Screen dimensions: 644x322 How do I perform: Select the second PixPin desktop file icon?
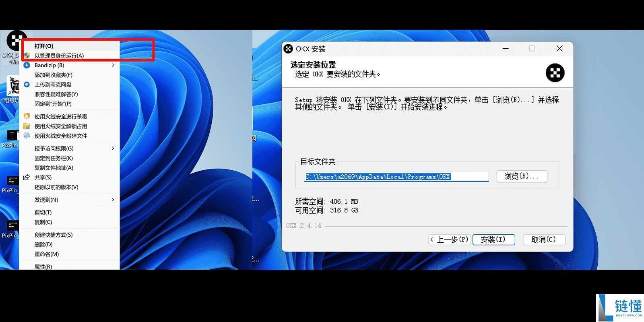[x=12, y=180]
